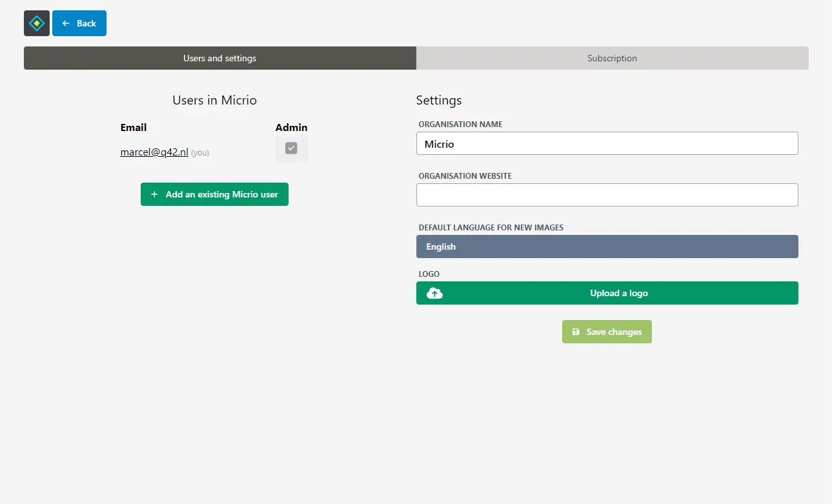The image size is (832, 504).
Task: Click the Organisation Website input field
Action: 607,195
